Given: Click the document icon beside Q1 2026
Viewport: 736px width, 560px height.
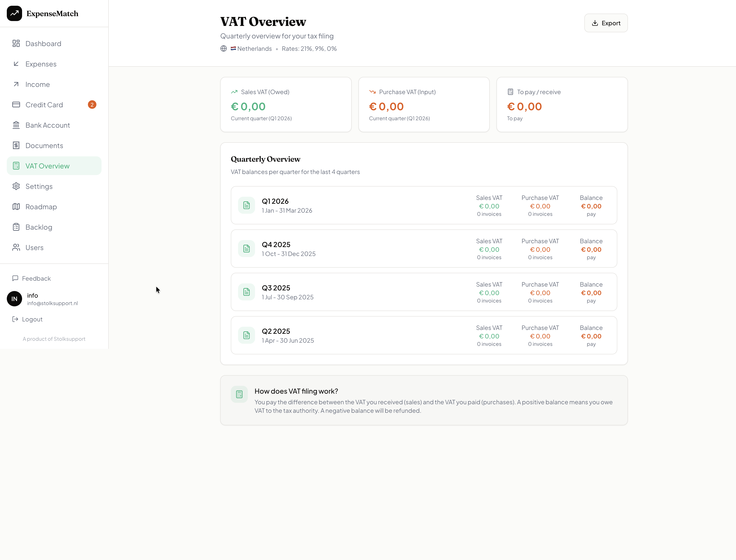Looking at the screenshot, I should tap(247, 205).
